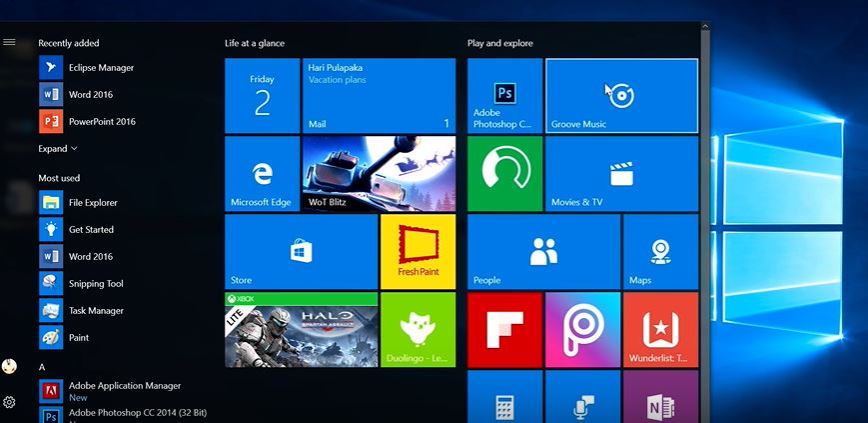Click the Start menu vertical scrollbar track
This screenshot has height=423, width=868.
705,226
